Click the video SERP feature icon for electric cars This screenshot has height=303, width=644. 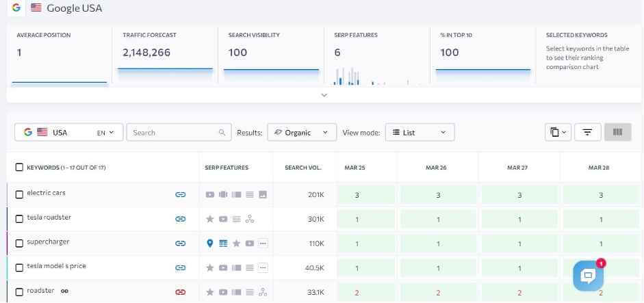[x=210, y=195]
